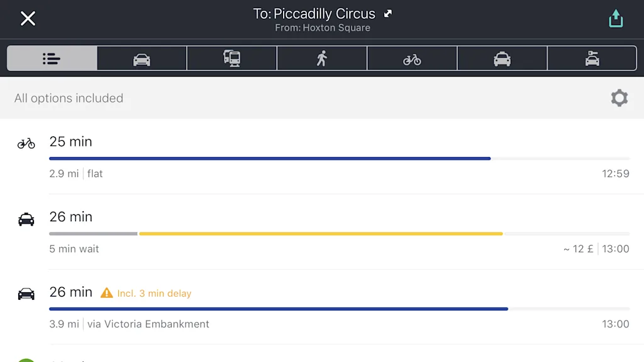The height and width of the screenshot is (362, 644).
Task: Tap the taxi icon beside 5 min wait
Action: pos(26,219)
